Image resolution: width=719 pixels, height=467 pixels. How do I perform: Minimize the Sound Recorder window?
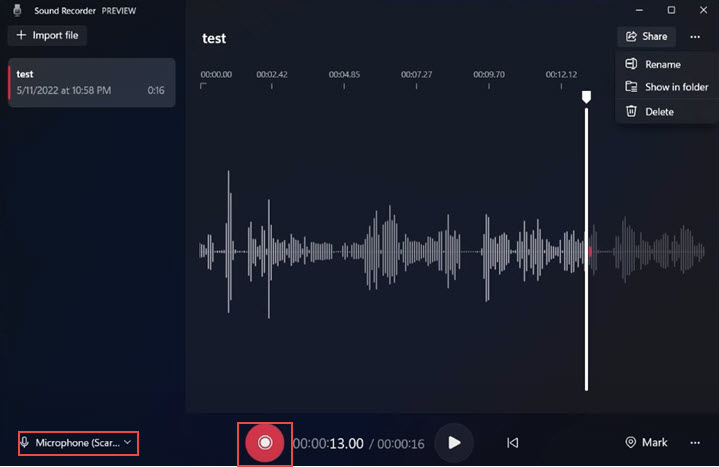[639, 10]
